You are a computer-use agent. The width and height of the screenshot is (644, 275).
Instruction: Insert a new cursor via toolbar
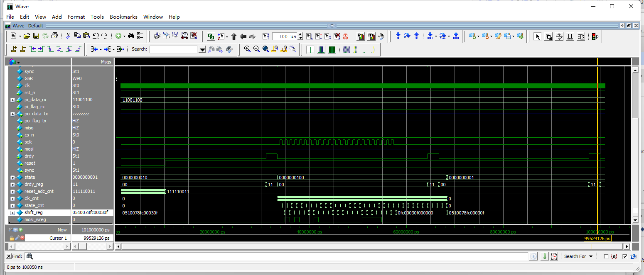pos(14,49)
